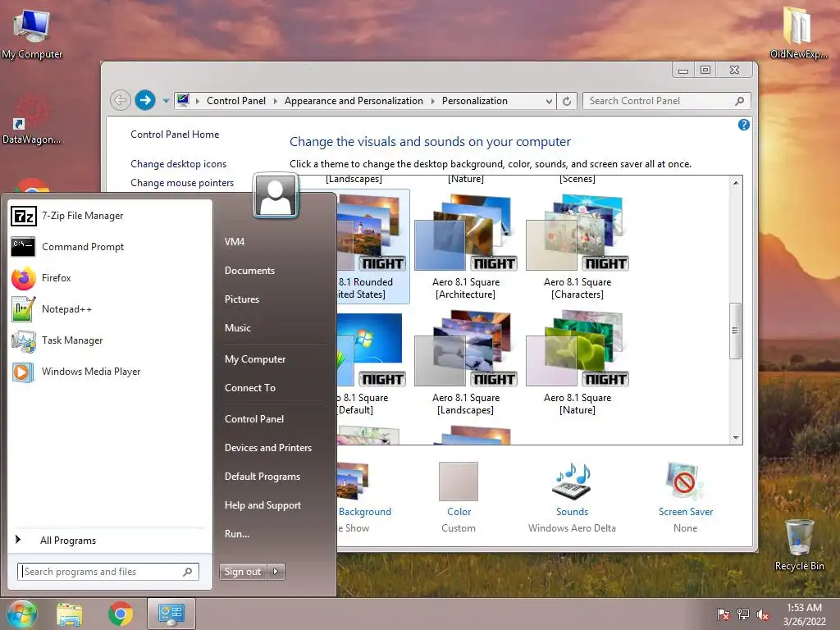Open Help and Support
Viewport: 840px width, 630px height.
(262, 505)
